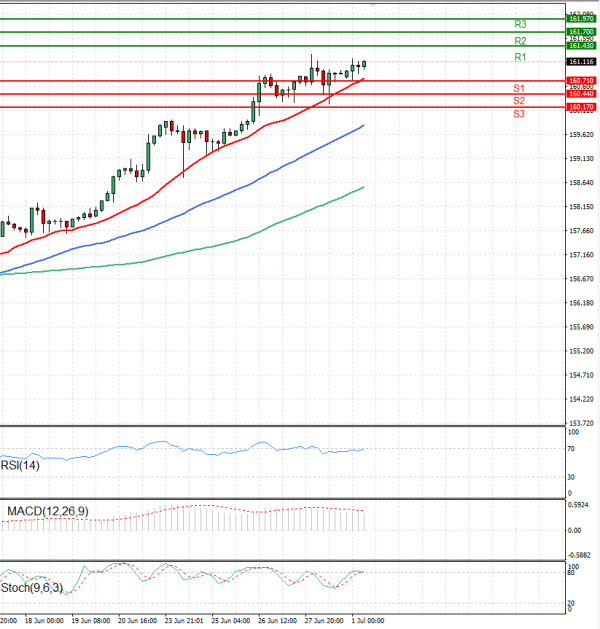
Task: Click the 26 Jun 12:00 time axis label
Action: coord(277,620)
